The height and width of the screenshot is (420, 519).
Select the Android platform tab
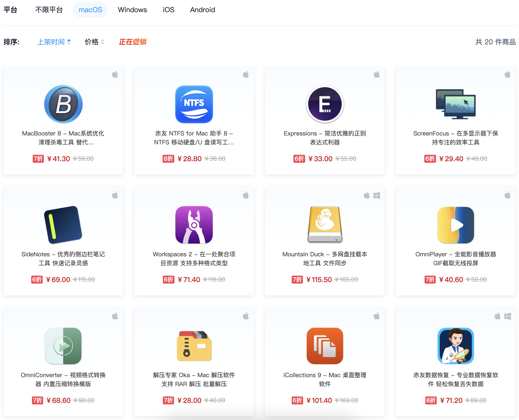pos(202,10)
